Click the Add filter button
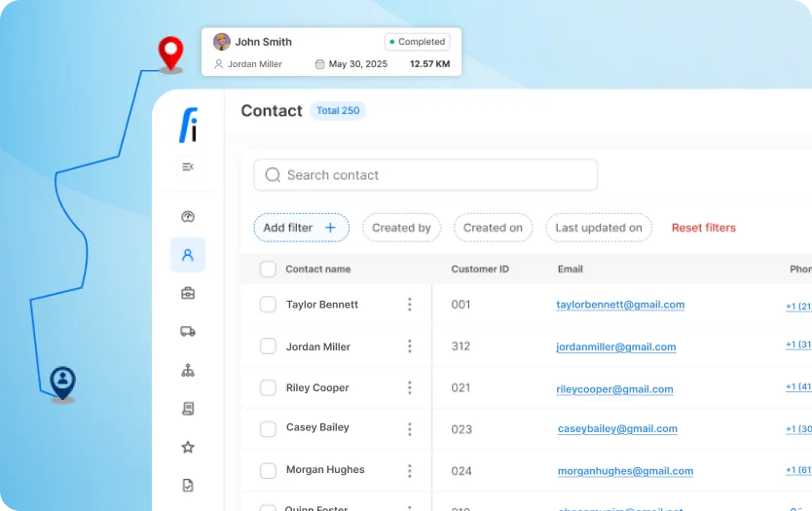 tap(302, 228)
